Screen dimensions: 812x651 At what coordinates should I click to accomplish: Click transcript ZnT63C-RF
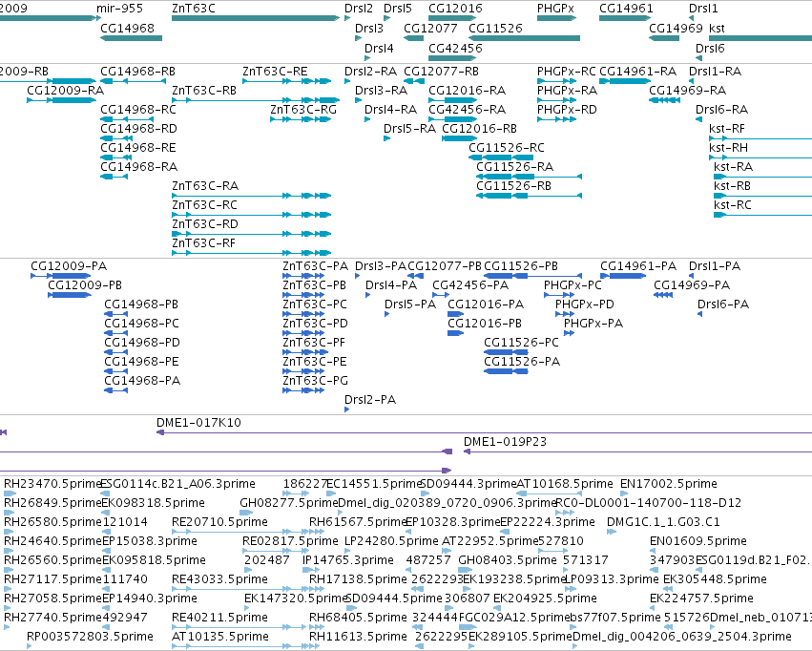[x=252, y=253]
